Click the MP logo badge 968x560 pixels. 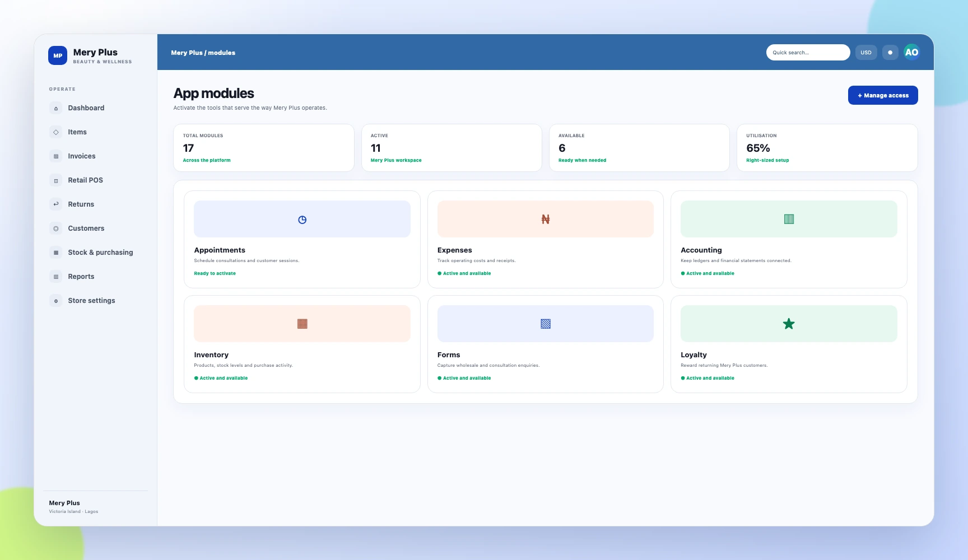(x=58, y=55)
